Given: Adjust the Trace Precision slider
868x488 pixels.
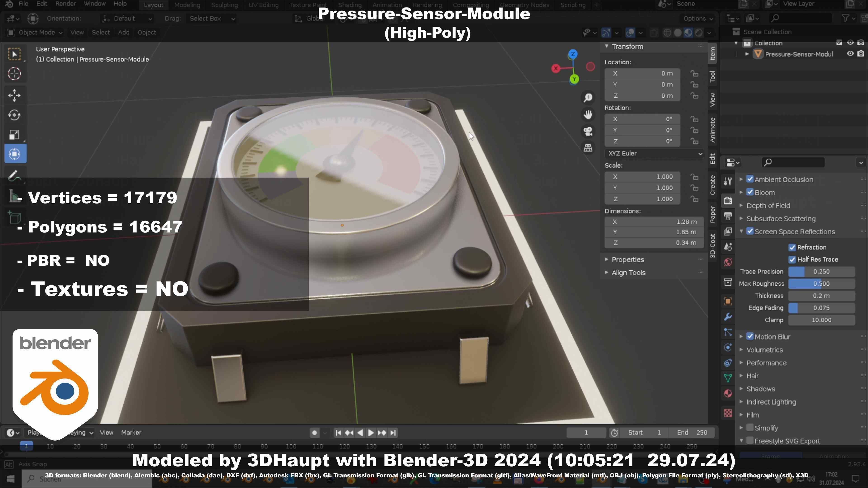Looking at the screenshot, I should click(x=821, y=272).
